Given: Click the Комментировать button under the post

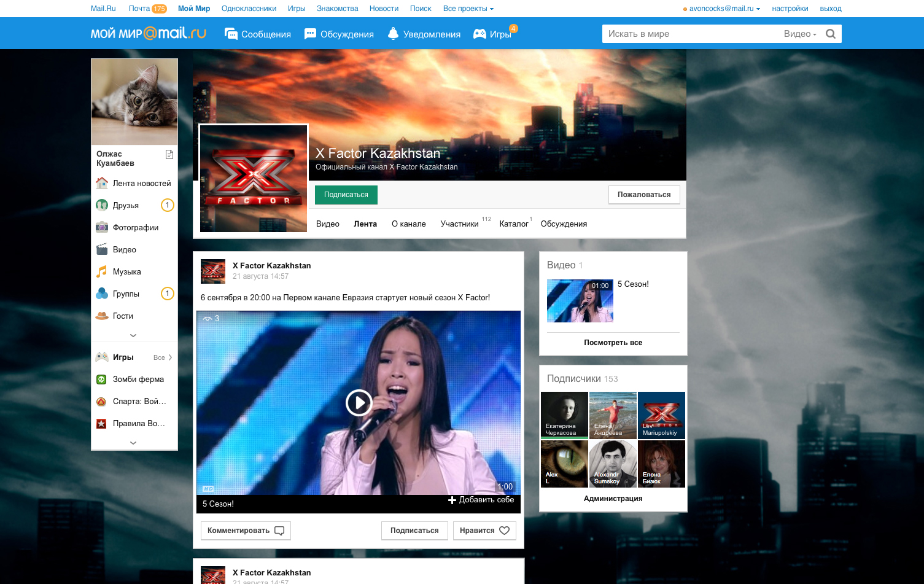Looking at the screenshot, I should [246, 531].
